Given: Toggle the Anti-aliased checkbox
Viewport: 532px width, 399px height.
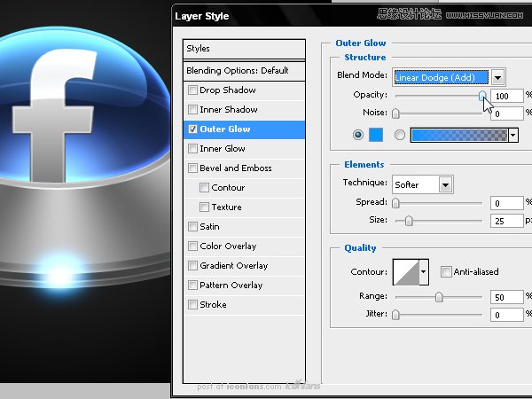Looking at the screenshot, I should pyautogui.click(x=446, y=272).
